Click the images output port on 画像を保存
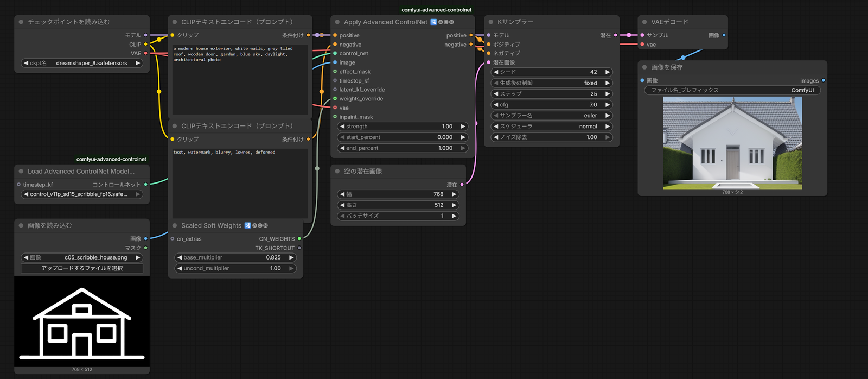This screenshot has height=379, width=868. point(823,81)
